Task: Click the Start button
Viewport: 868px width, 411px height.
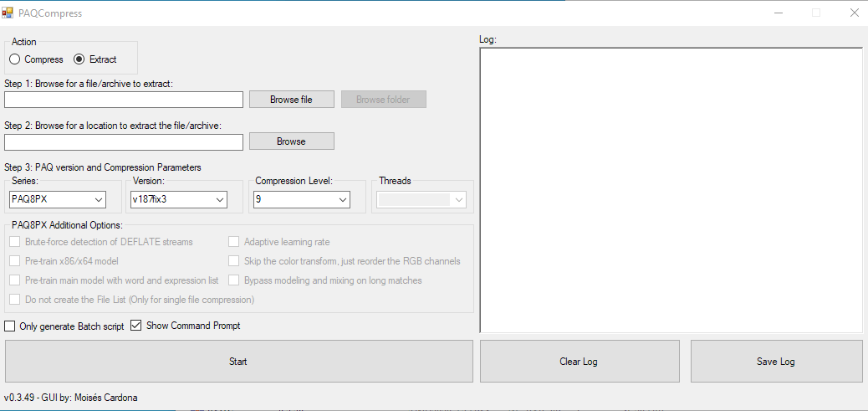Action: point(238,361)
